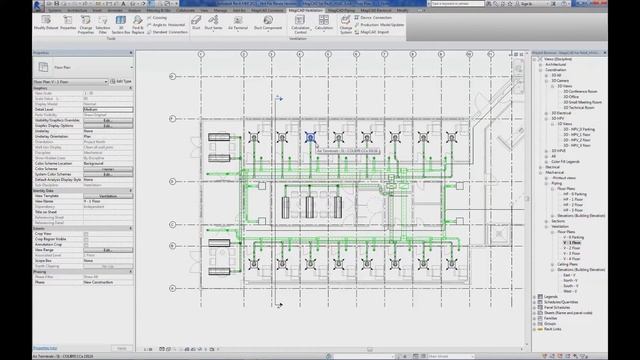Click the Change System tool
The height and width of the screenshot is (360, 640).
(346, 24)
